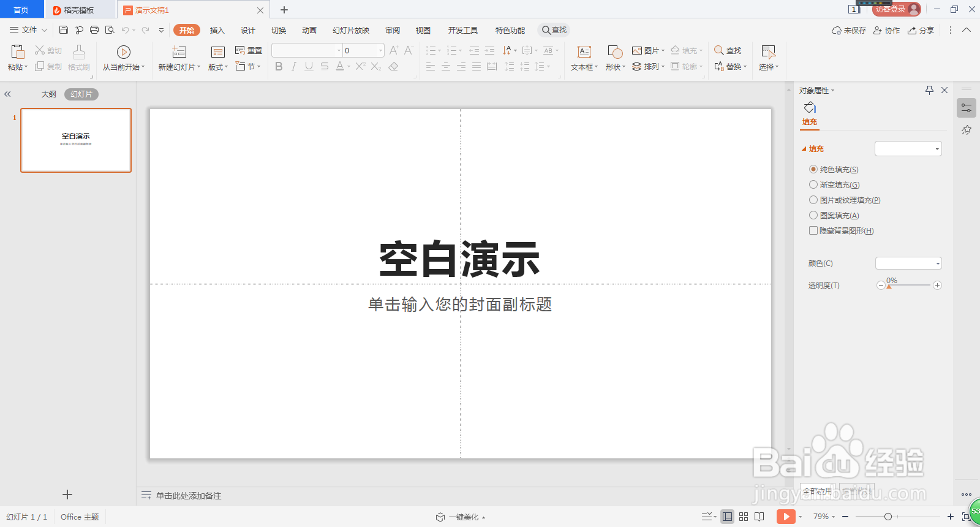This screenshot has width=980, height=527.
Task: Select Picture or Texture Fill (图片或纹理填充) option
Action: pyautogui.click(x=813, y=200)
